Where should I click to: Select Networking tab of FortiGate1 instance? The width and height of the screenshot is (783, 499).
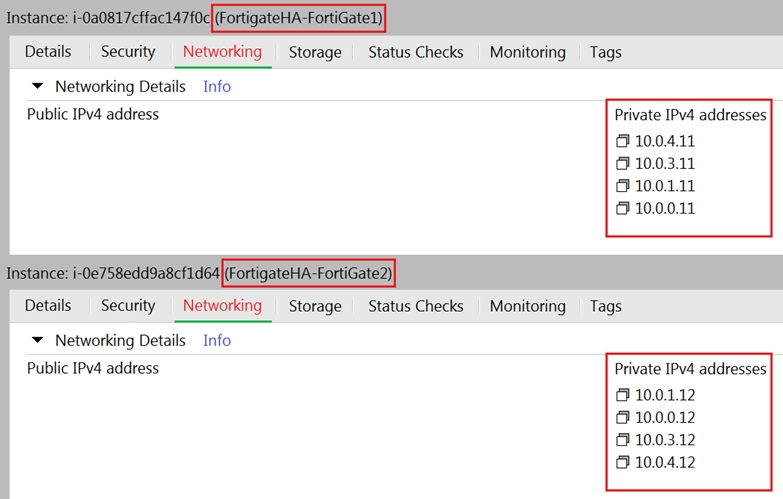[x=222, y=52]
